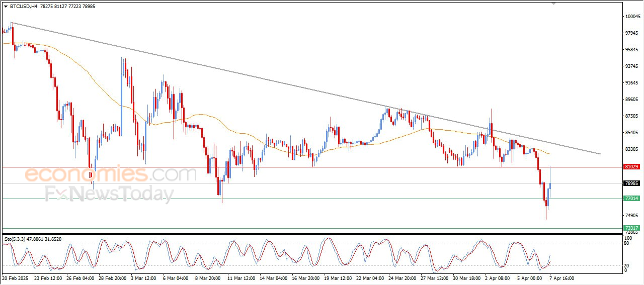
Task: Select the green 77014 price level tag
Action: [631, 199]
